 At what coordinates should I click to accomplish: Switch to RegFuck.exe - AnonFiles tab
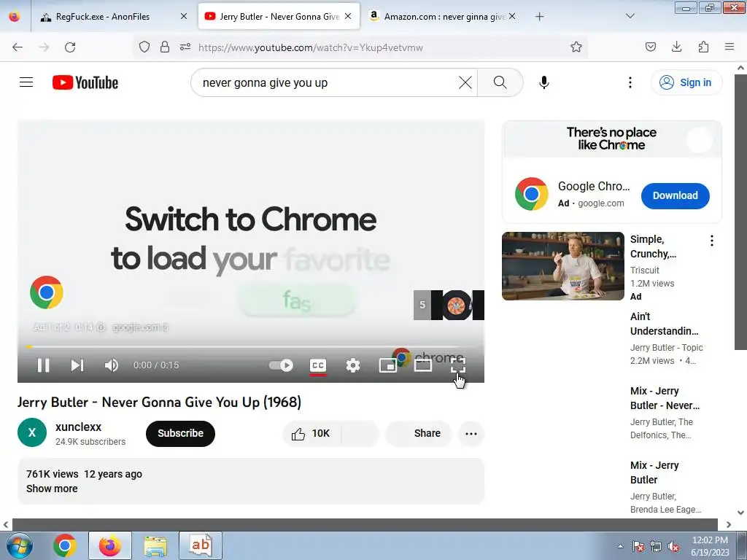click(102, 16)
